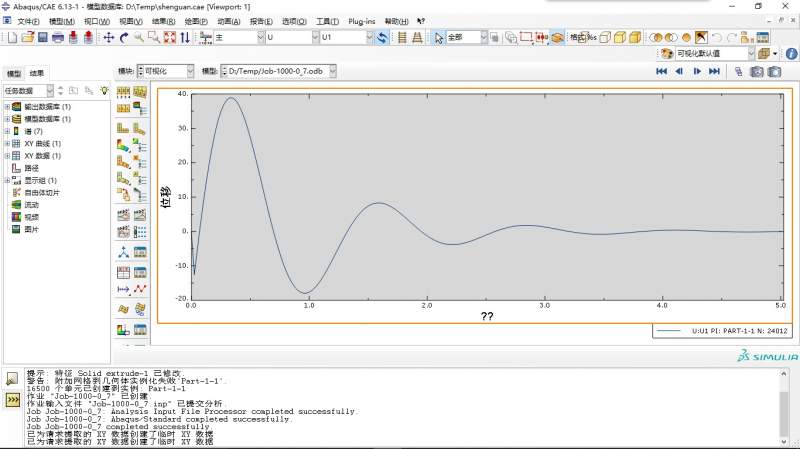Open the 文件(F) menu
This screenshot has width=800, height=449.
coord(28,21)
